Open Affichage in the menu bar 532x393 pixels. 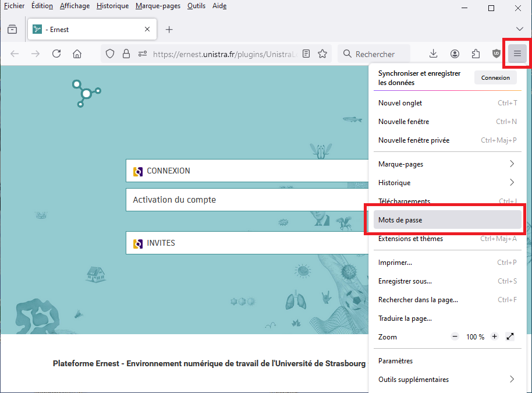tap(75, 6)
